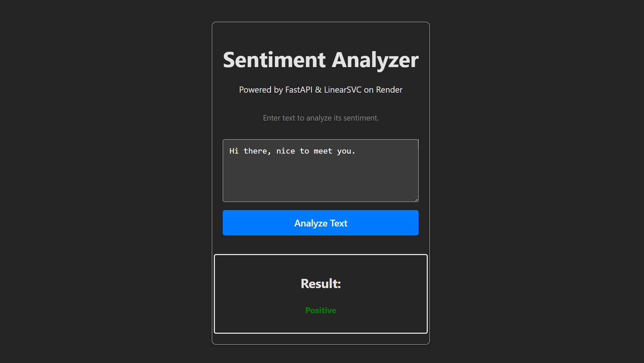Click the word "FastAPI" in the subtitle
The width and height of the screenshot is (644, 363).
299,90
